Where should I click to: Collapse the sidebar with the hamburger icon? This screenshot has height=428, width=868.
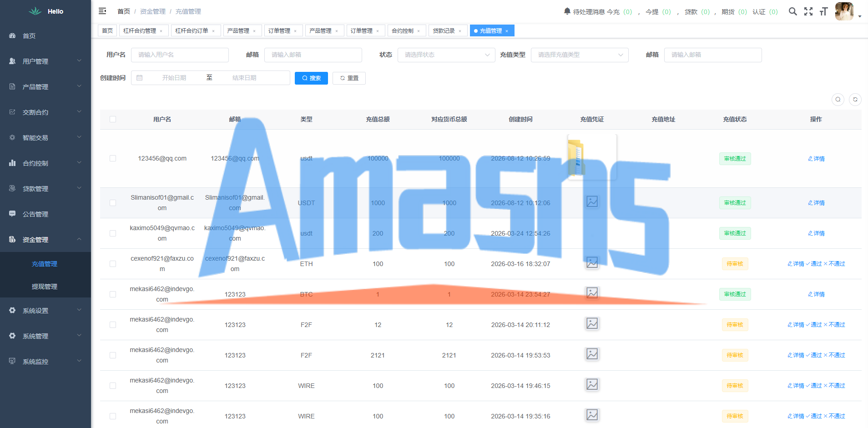102,11
